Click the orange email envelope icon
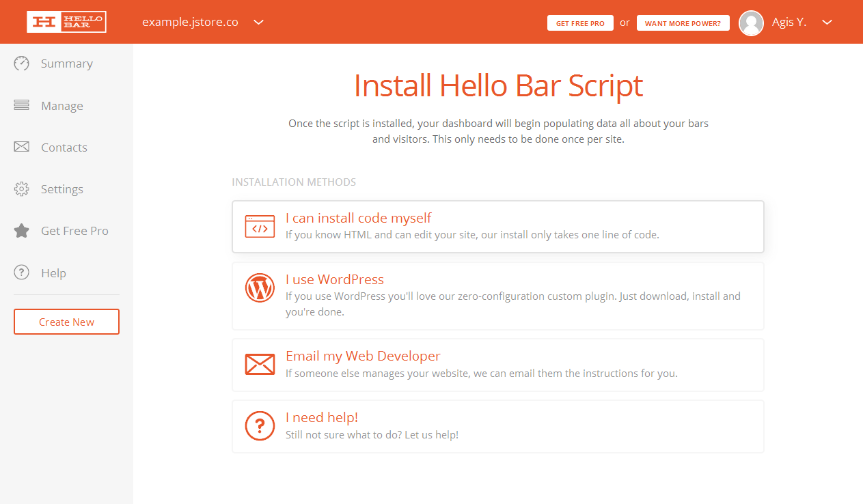Image resolution: width=863 pixels, height=504 pixels. click(x=260, y=364)
